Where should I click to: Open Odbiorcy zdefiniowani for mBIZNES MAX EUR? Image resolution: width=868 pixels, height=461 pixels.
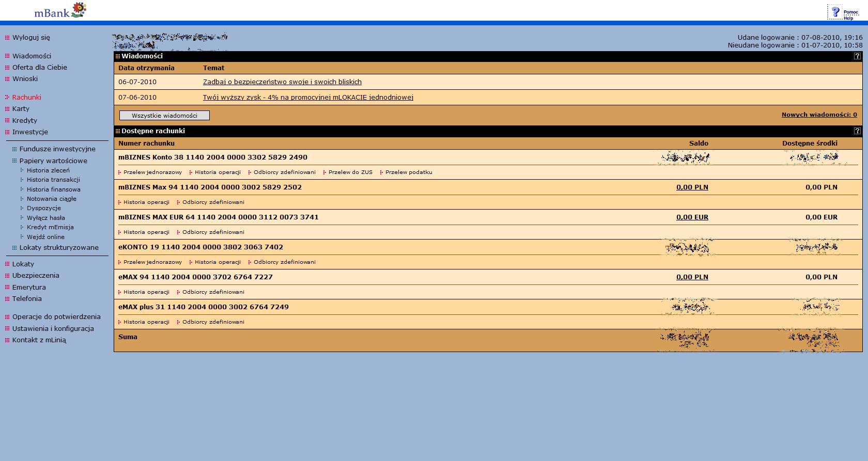click(213, 232)
